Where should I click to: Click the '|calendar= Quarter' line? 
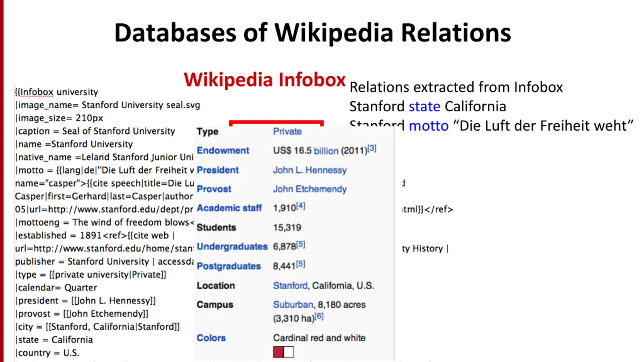tap(56, 288)
